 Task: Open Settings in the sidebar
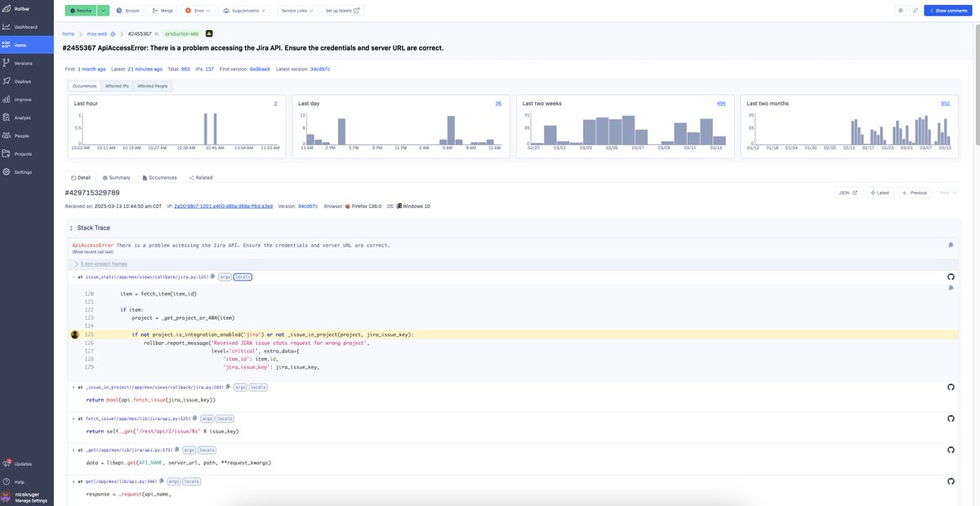26,172
